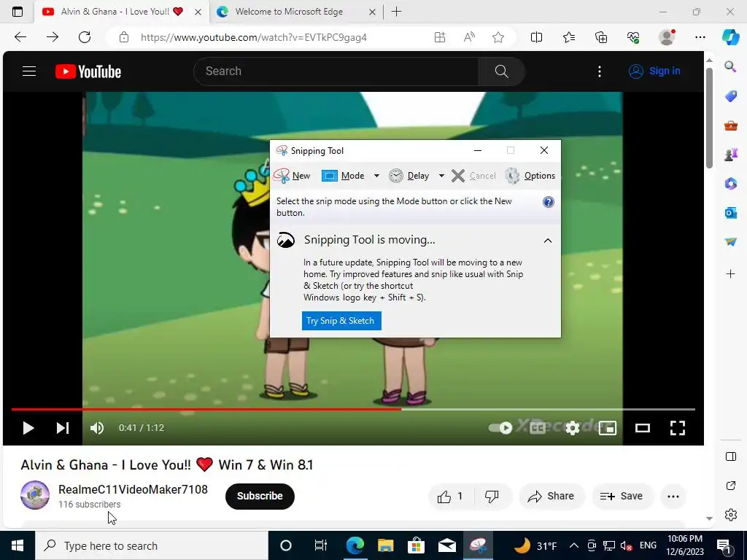The width and height of the screenshot is (747, 560).
Task: Open a new browser tab
Action: click(x=396, y=12)
